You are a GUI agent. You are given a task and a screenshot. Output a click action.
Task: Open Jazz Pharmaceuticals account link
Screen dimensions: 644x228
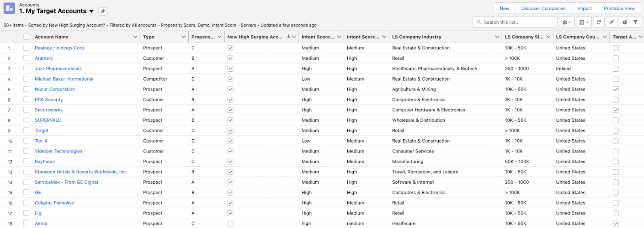pyautogui.click(x=58, y=69)
